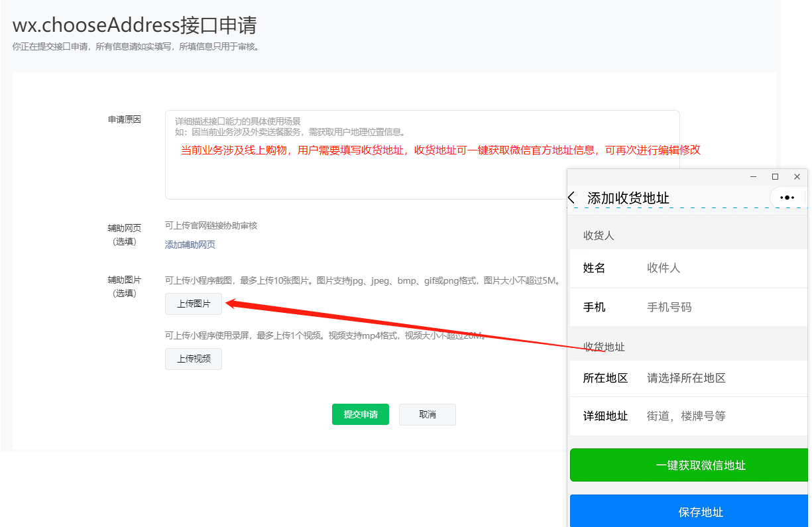Click the 可上传官网链接协助审核 hint text
Viewport: 812px width, 527px height.
(x=211, y=225)
